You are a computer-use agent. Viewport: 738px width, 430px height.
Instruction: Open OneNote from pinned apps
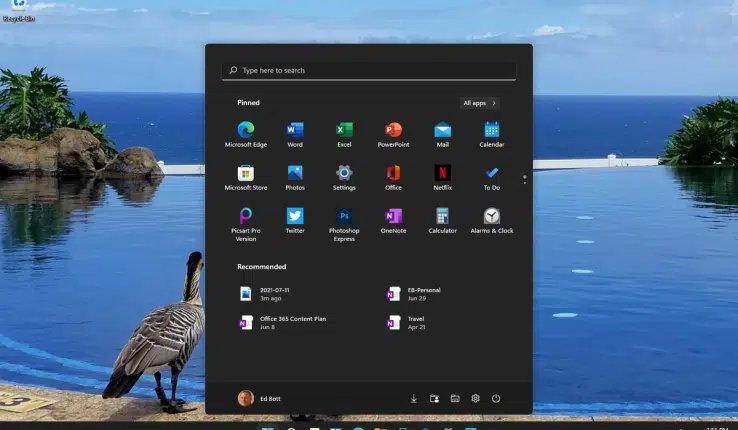(393, 221)
